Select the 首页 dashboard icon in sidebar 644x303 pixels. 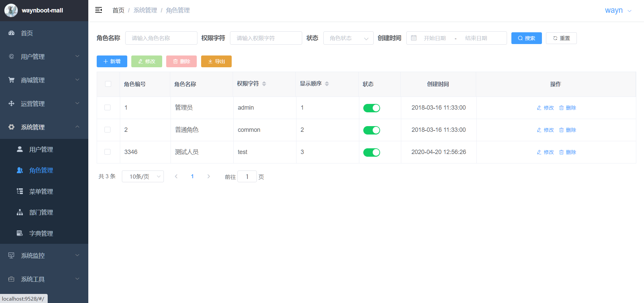(x=11, y=33)
